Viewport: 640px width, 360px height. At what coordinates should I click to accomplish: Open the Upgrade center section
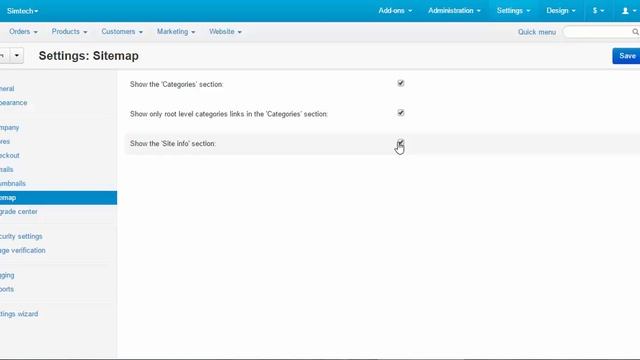tap(18, 211)
